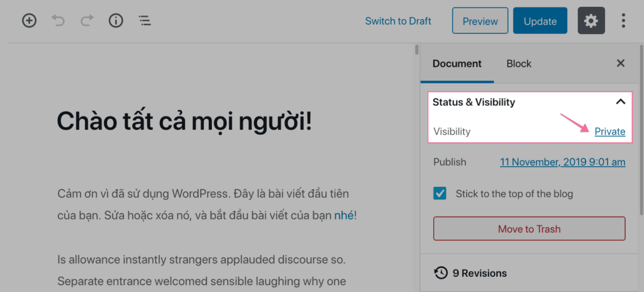Toggle the settings gear sidebar

[591, 21]
